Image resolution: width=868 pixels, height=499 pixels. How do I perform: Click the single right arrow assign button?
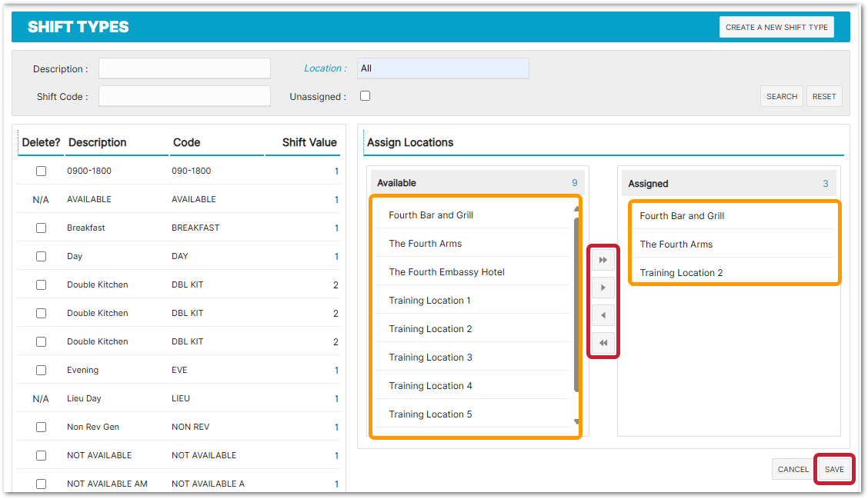(603, 288)
